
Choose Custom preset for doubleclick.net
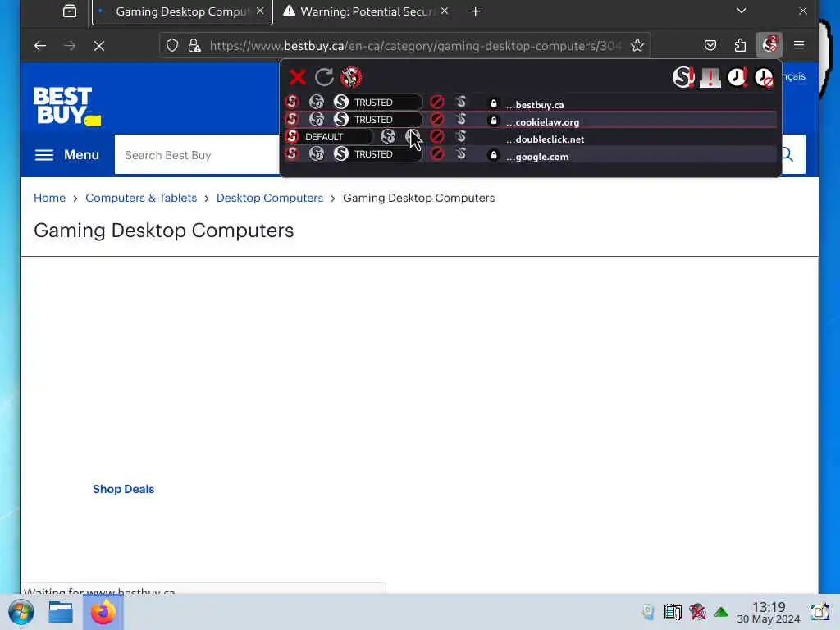click(x=461, y=137)
